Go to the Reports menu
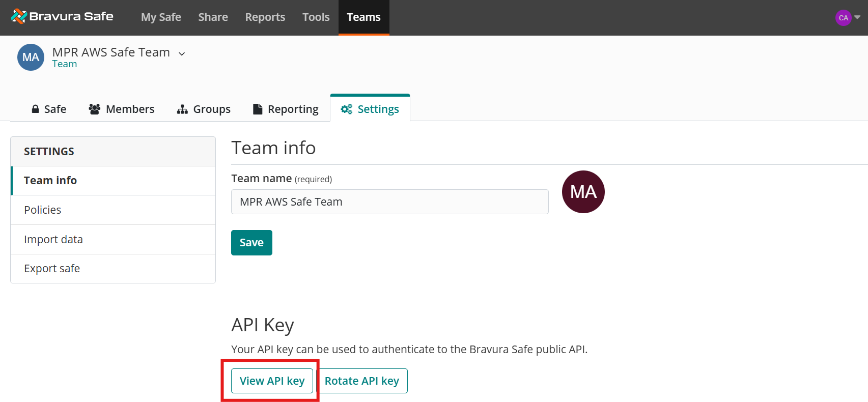 tap(265, 17)
